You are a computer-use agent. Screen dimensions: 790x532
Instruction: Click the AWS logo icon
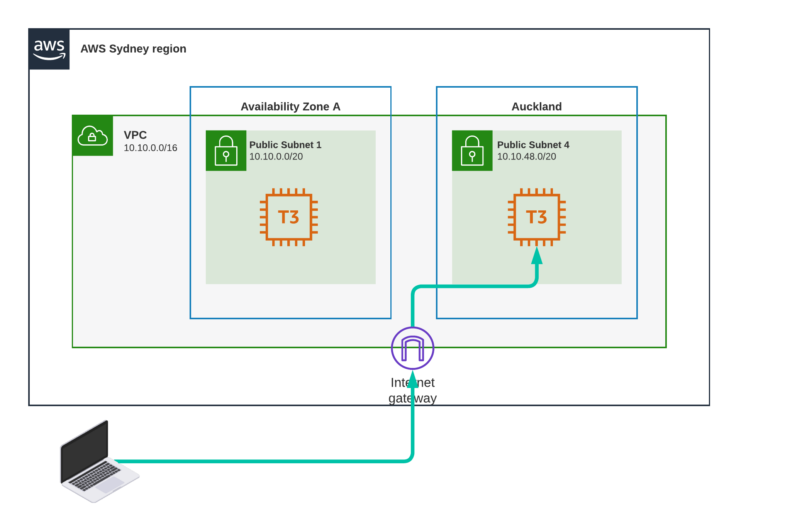pyautogui.click(x=49, y=49)
